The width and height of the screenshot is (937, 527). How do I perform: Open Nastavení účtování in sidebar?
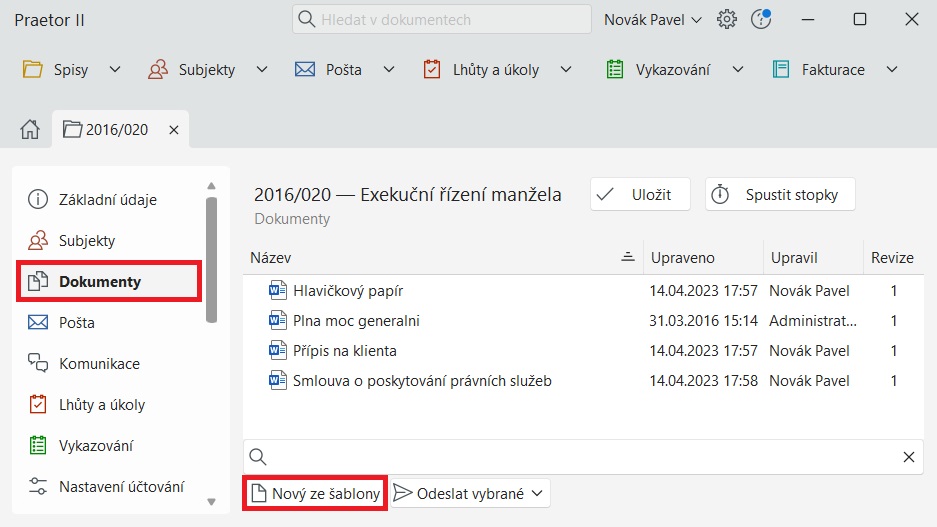[x=121, y=487]
